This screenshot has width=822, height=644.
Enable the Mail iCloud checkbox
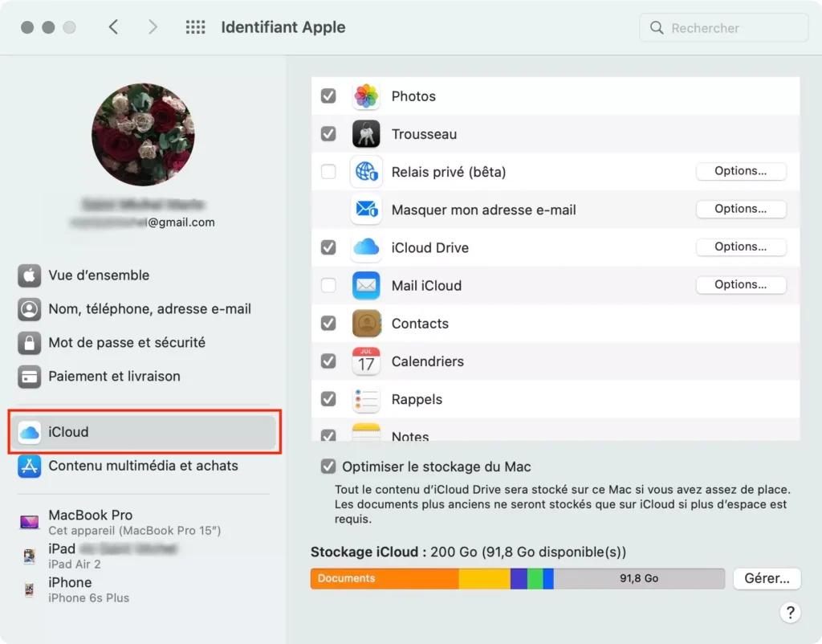pyautogui.click(x=328, y=285)
